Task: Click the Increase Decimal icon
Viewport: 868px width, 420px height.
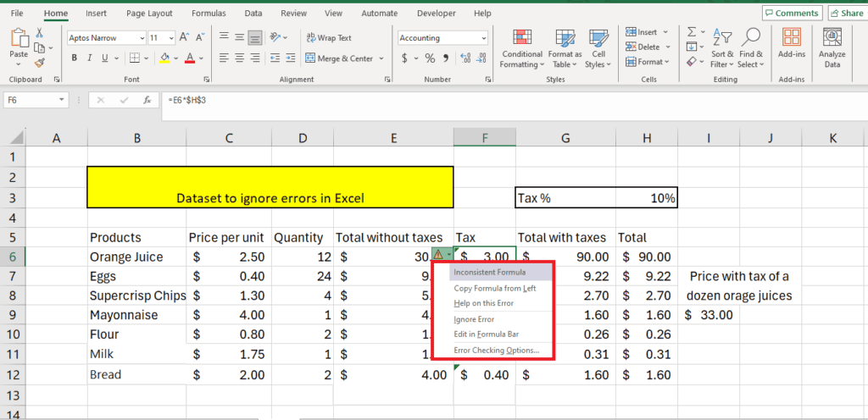Action: 465,58
